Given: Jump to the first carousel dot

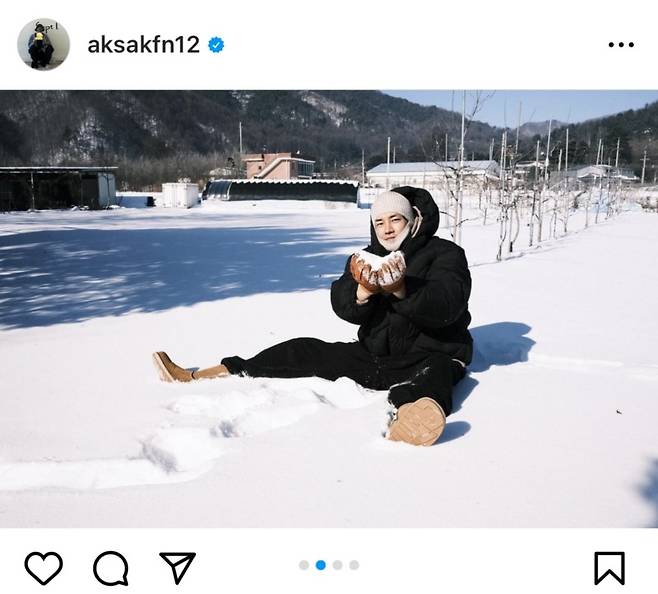Looking at the screenshot, I should [x=304, y=565].
